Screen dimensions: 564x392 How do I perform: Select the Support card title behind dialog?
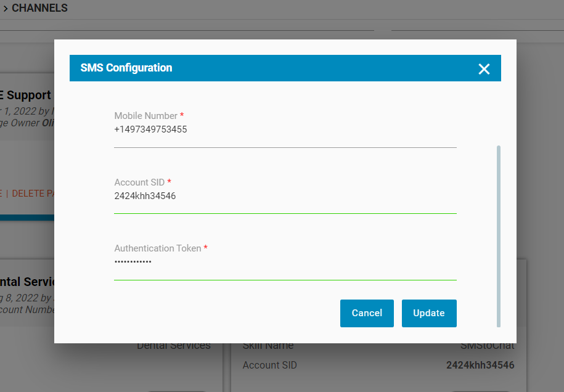(28, 96)
